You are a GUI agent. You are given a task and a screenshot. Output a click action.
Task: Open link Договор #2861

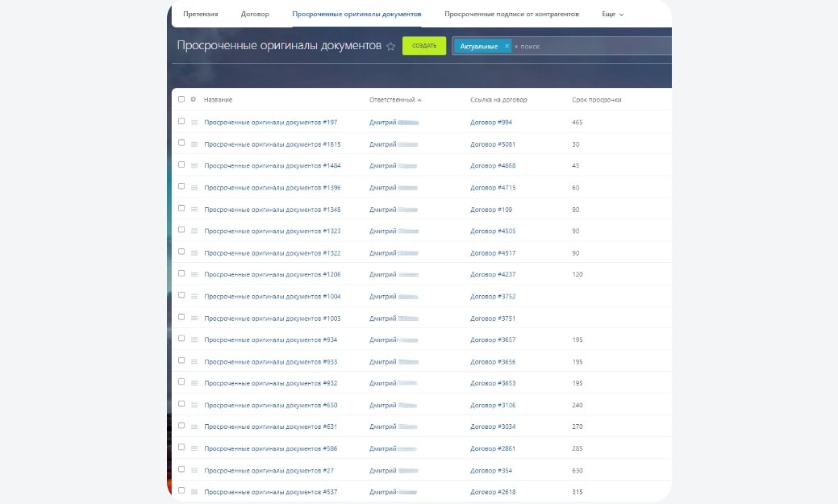493,449
